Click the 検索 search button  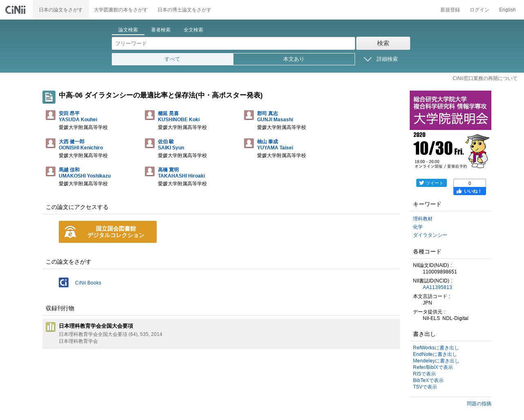coord(383,43)
